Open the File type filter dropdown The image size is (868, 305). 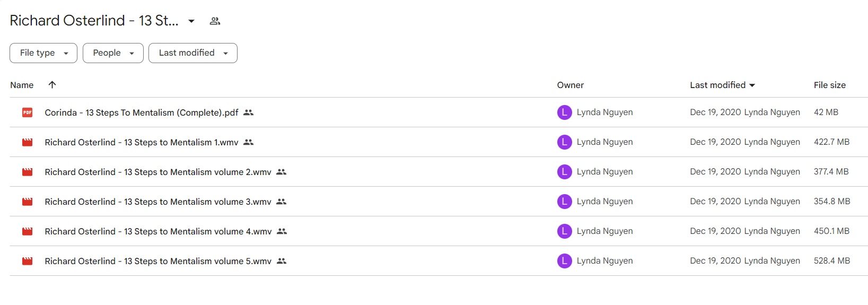[43, 53]
